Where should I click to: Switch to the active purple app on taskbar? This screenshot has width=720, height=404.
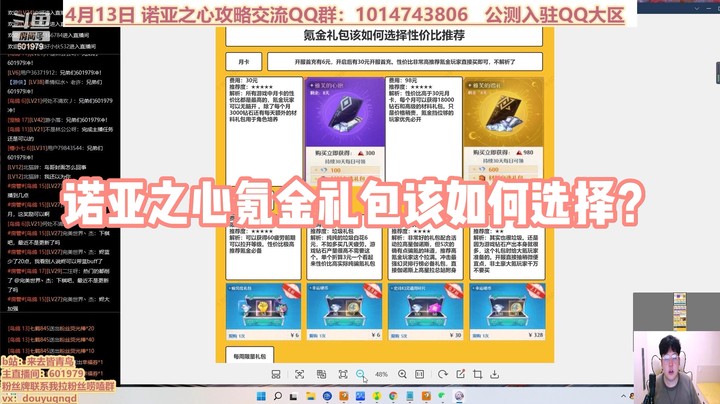click(459, 396)
